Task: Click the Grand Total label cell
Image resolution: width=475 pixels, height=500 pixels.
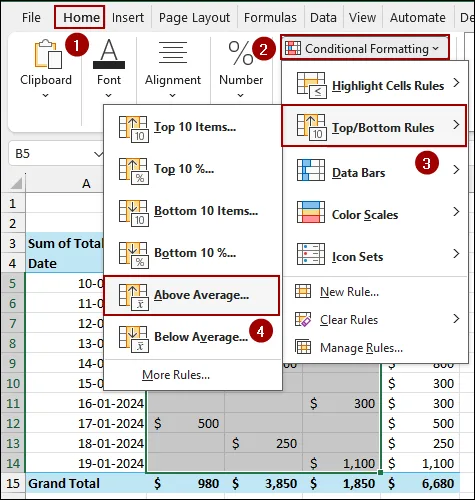Action: tap(85, 483)
